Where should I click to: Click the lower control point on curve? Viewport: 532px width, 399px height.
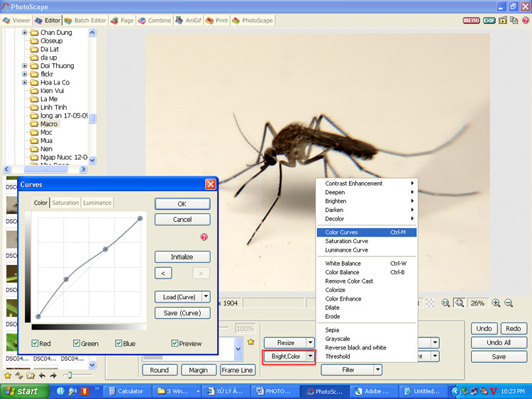pyautogui.click(x=66, y=279)
